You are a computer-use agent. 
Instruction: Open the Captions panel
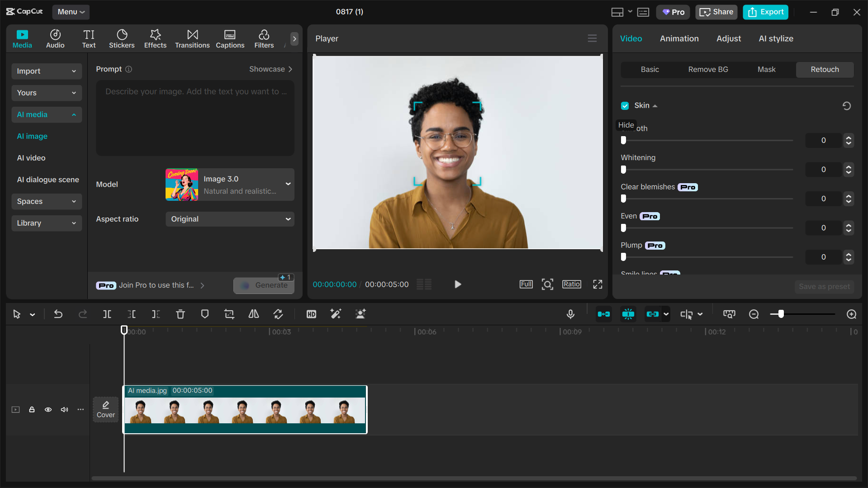(230, 39)
